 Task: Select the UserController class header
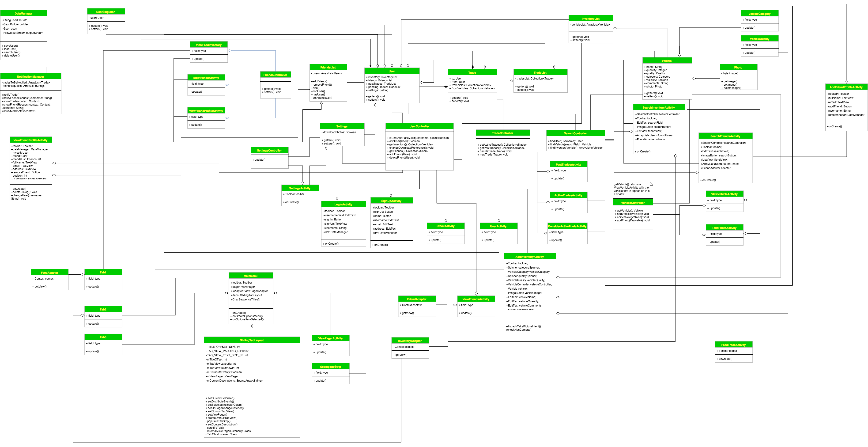[419, 126]
